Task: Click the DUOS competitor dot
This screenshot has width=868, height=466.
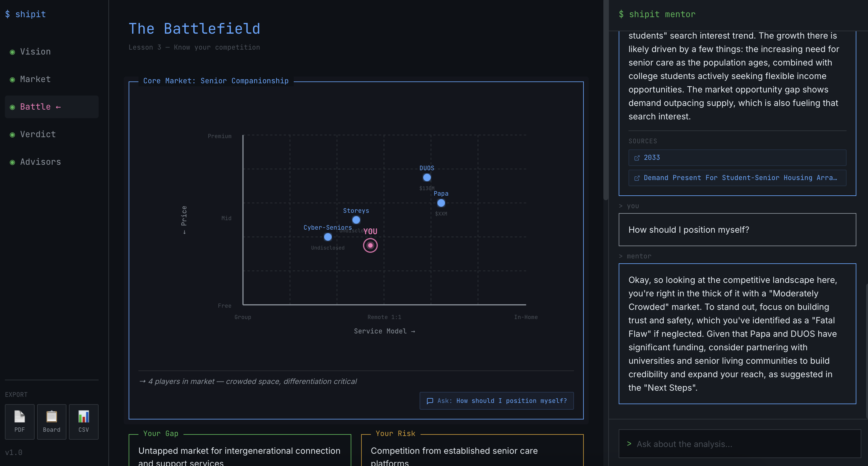Action: tap(427, 177)
